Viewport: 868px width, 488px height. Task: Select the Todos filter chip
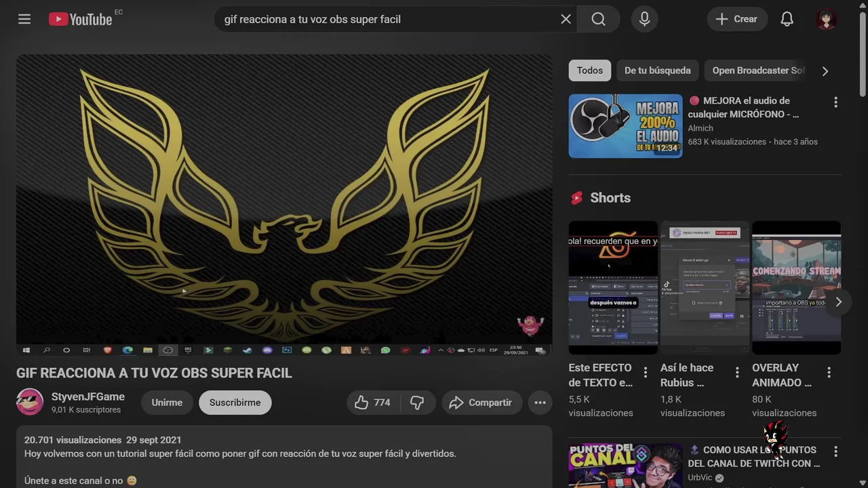click(x=590, y=70)
